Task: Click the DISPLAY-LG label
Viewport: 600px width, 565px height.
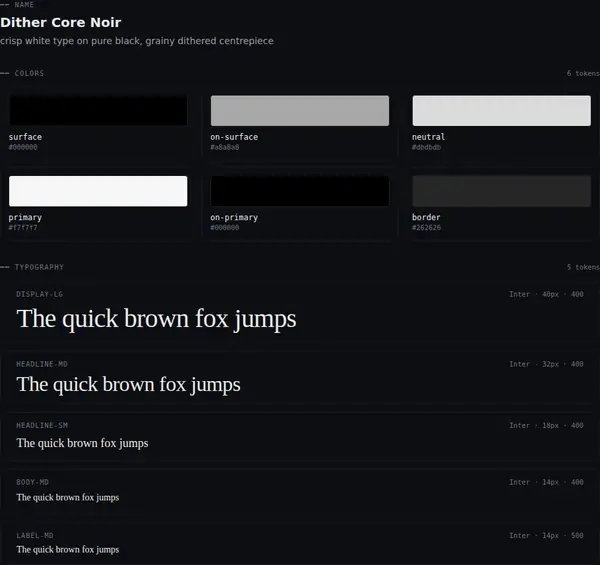Action: (x=39, y=294)
